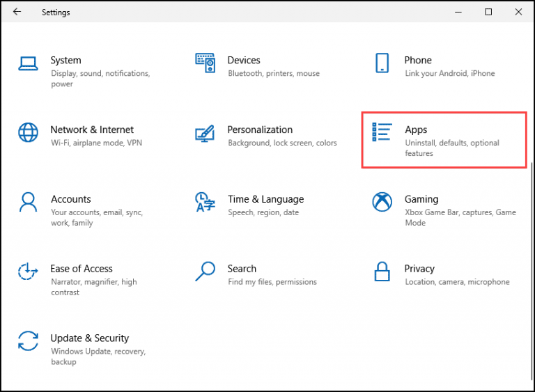Open the Search settings heading

(x=242, y=269)
